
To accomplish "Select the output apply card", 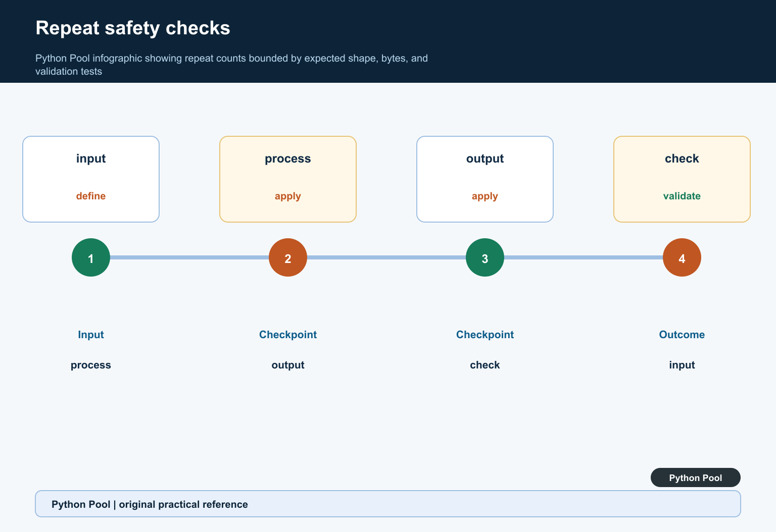I will click(x=485, y=179).
